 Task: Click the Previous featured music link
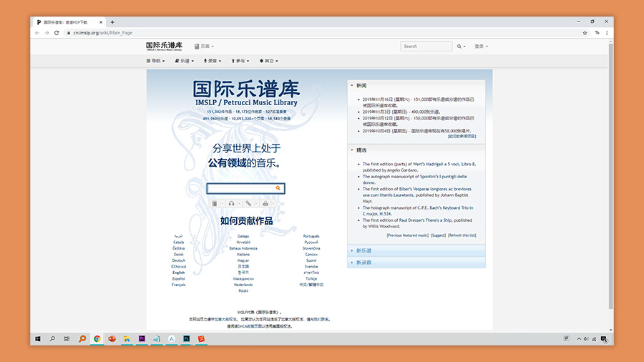click(407, 235)
